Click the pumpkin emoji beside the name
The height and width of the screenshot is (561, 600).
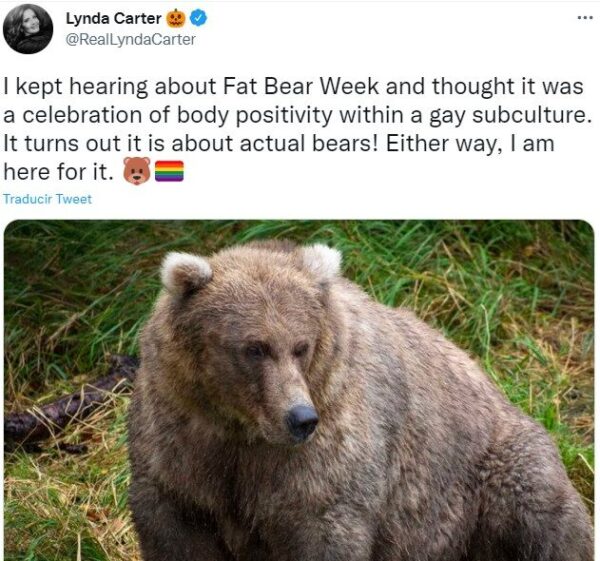pos(176,18)
